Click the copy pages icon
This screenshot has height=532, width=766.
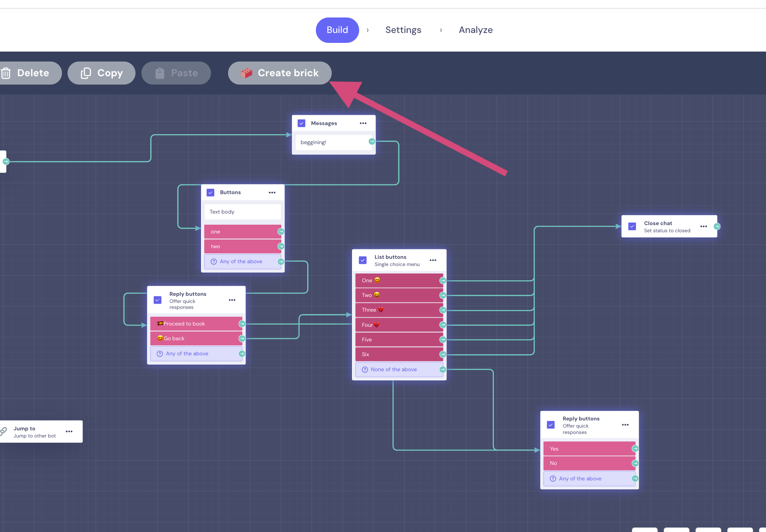(86, 73)
